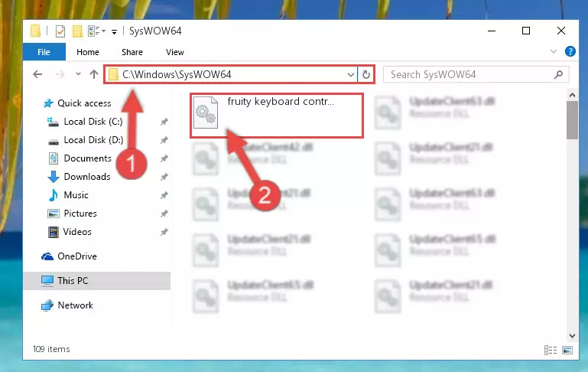
Task: Open Help with the blue question mark icon
Action: [x=570, y=51]
